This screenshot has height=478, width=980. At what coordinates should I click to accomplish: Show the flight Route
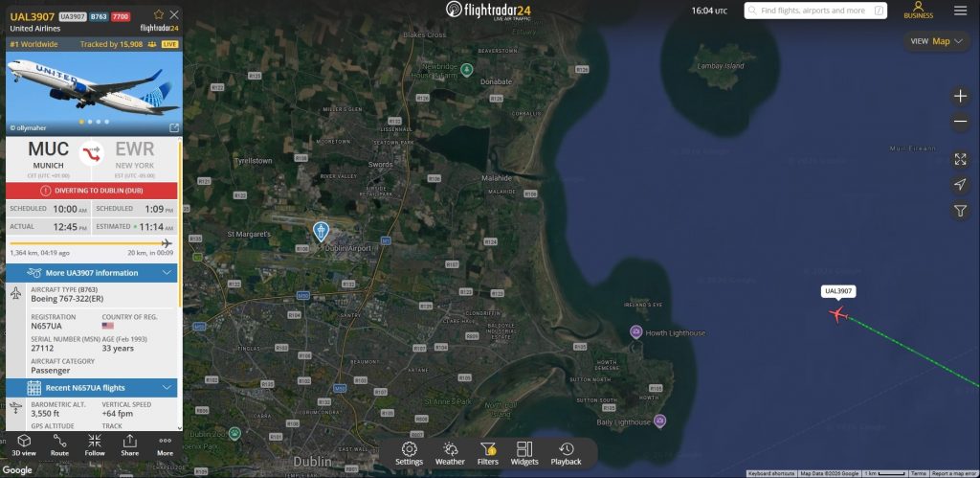[x=59, y=444]
